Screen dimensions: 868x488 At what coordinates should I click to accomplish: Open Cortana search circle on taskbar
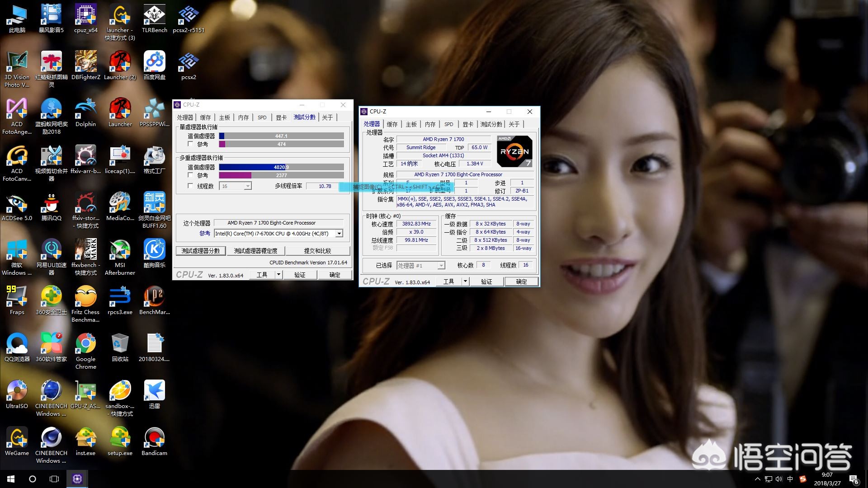pyautogui.click(x=33, y=479)
